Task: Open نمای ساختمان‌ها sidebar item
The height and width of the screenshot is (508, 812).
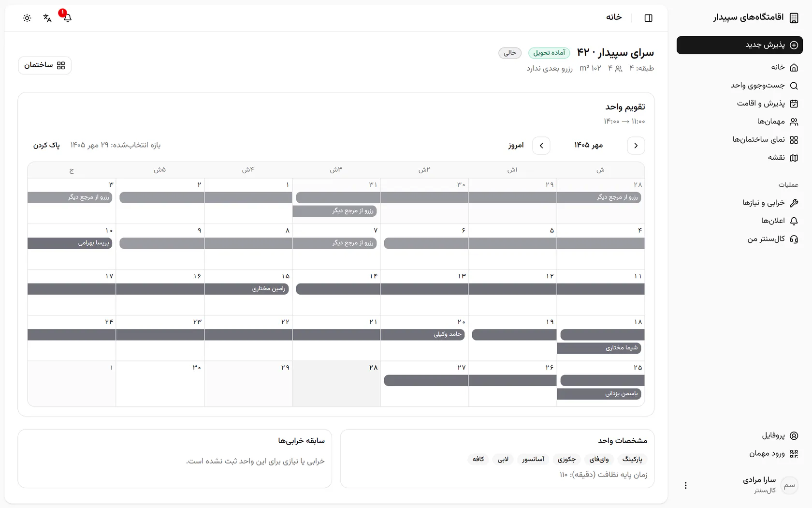Action: [739, 140]
